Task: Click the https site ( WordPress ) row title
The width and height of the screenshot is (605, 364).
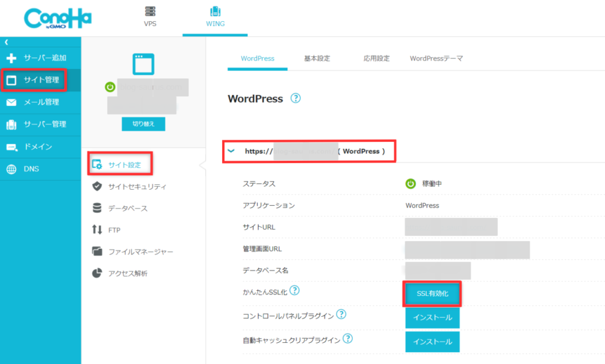Action: 315,151
